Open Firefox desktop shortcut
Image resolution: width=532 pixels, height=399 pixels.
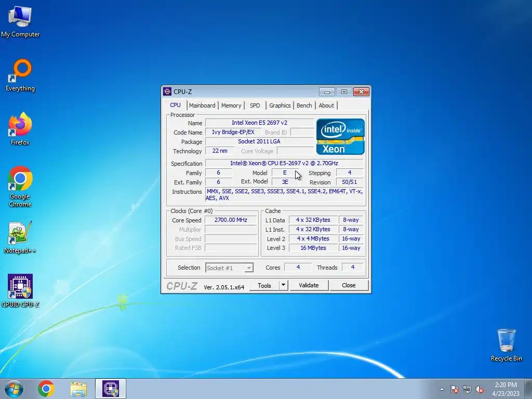(x=20, y=129)
